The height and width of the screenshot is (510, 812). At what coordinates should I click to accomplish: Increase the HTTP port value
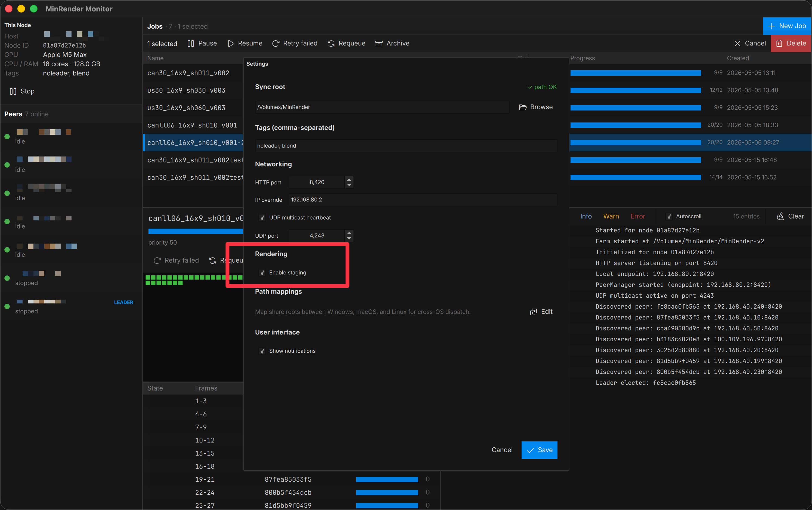pyautogui.click(x=349, y=179)
